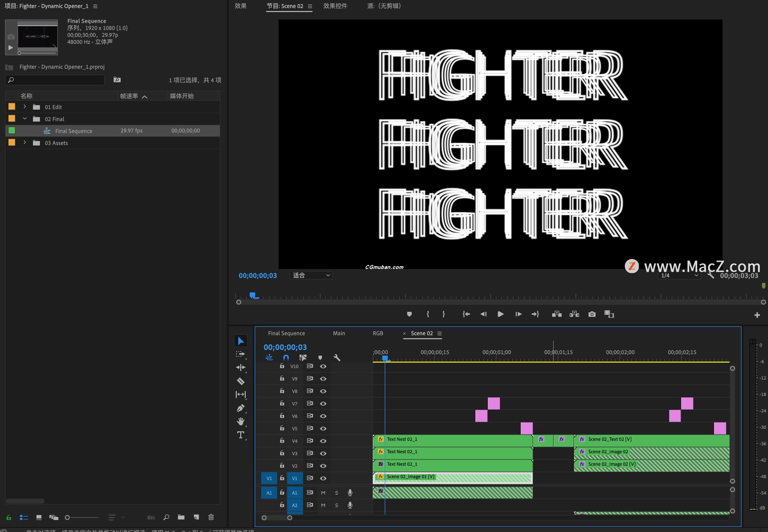This screenshot has height=532, width=768.
Task: Select the Selection tool arrow
Action: point(241,341)
